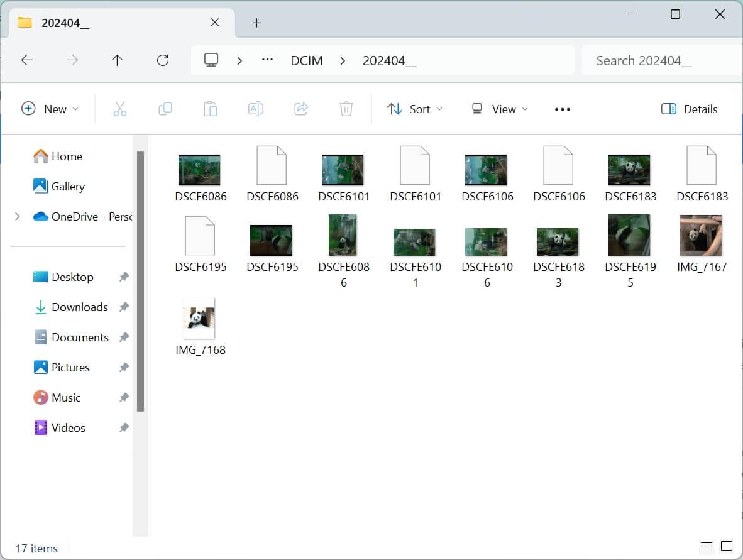Expand the OneDrive tree node arrow

pyautogui.click(x=18, y=216)
